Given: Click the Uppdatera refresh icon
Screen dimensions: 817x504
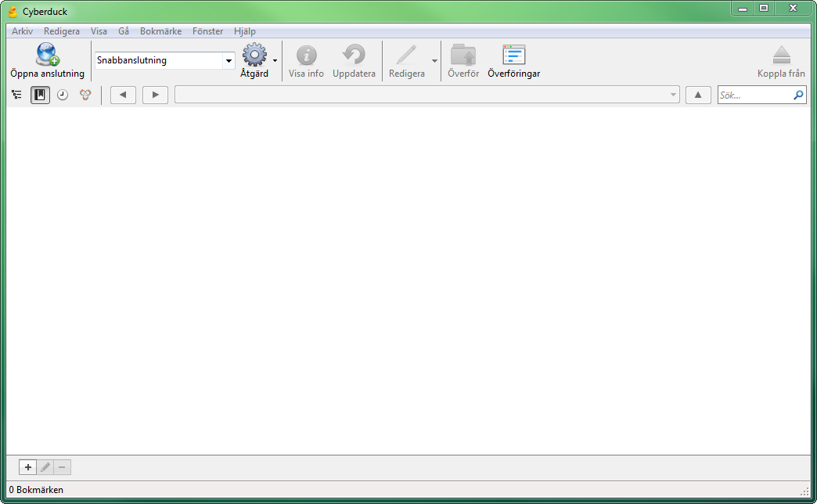Looking at the screenshot, I should click(354, 55).
